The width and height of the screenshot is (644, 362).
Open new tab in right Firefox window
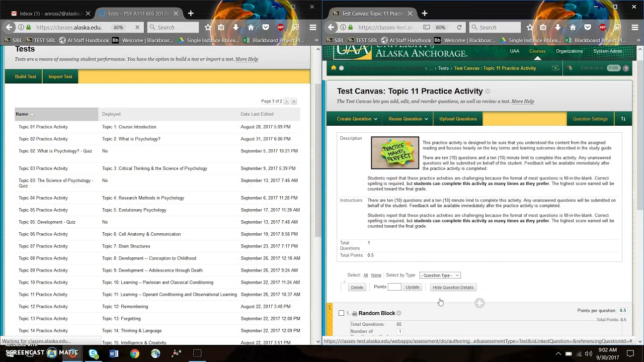tap(424, 14)
